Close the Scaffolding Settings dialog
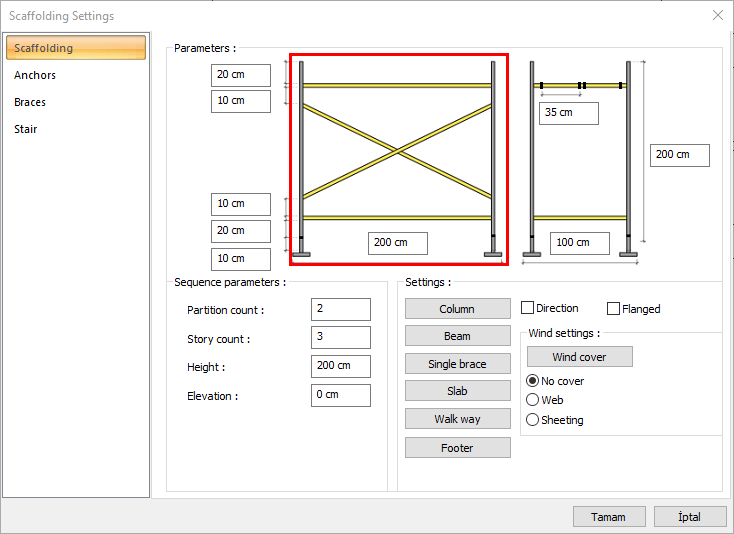This screenshot has height=534, width=734. (717, 15)
